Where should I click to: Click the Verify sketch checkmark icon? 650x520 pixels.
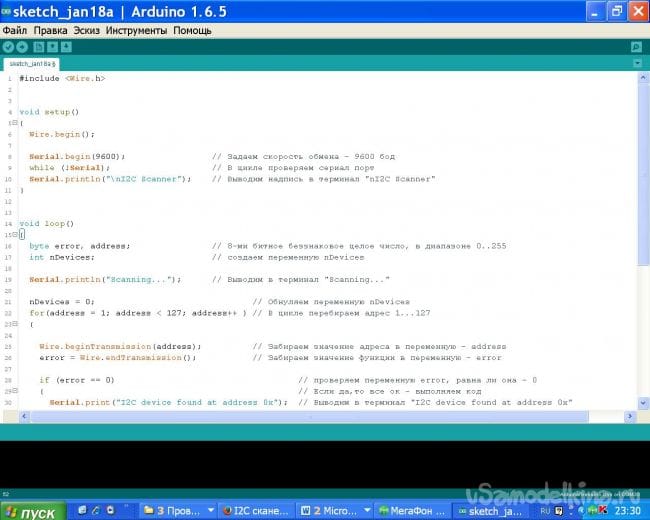coord(7,46)
